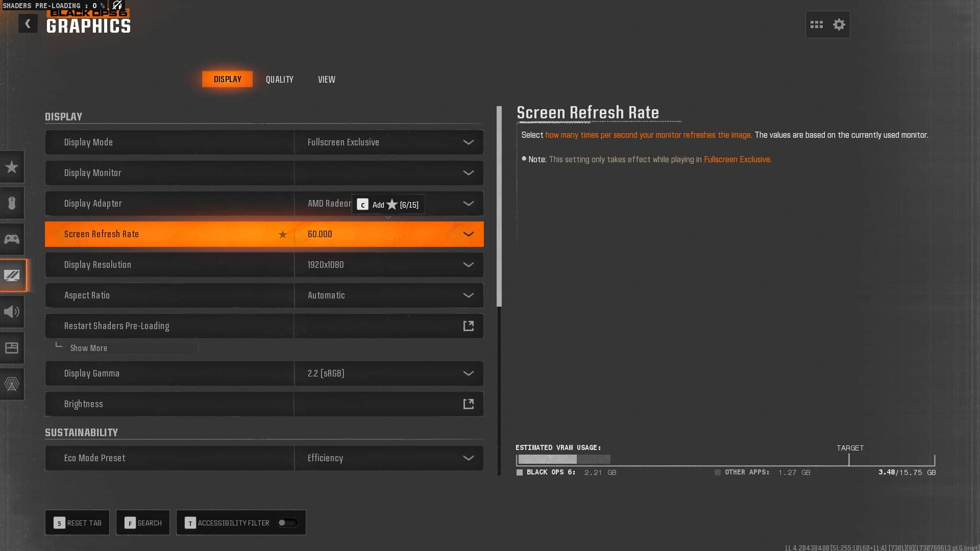Image resolution: width=980 pixels, height=551 pixels.
Task: Expand the Aspect Ratio Automatic dropdown
Action: pyautogui.click(x=389, y=295)
